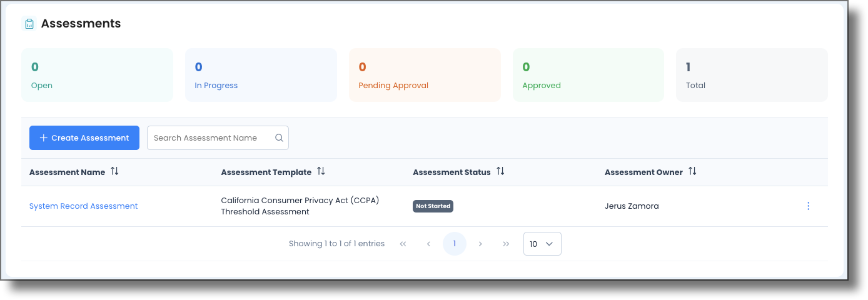868x300 pixels.
Task: Sort by Assessment Template arrows
Action: point(321,171)
